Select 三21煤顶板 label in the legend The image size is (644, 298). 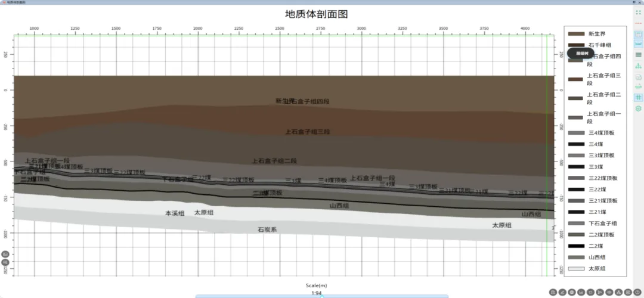pos(603,201)
